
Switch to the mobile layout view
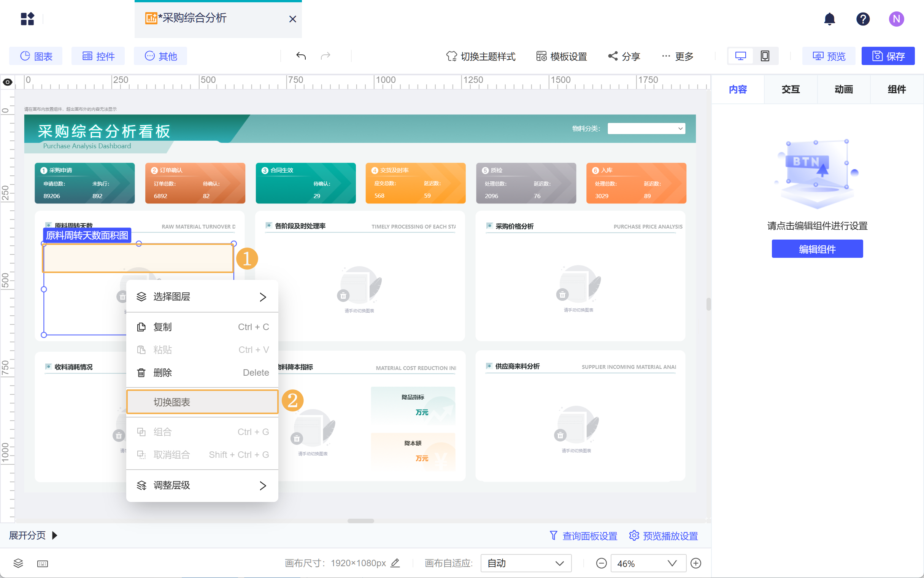point(765,56)
